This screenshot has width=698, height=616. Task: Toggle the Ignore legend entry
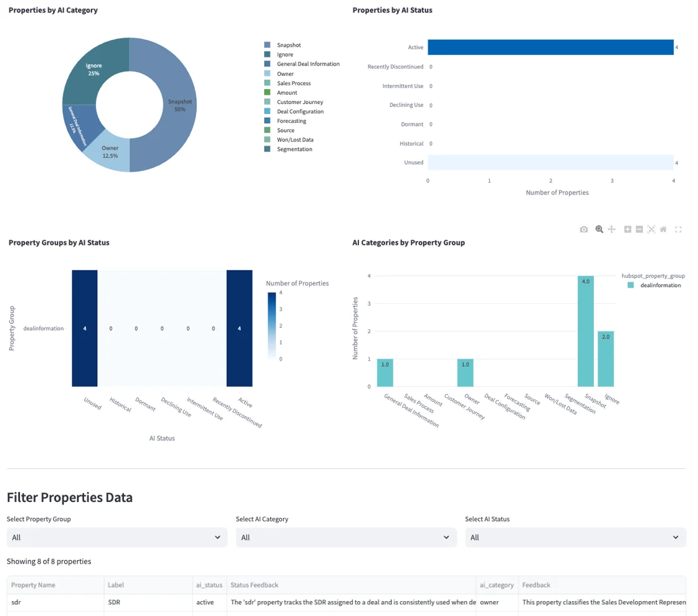(285, 54)
